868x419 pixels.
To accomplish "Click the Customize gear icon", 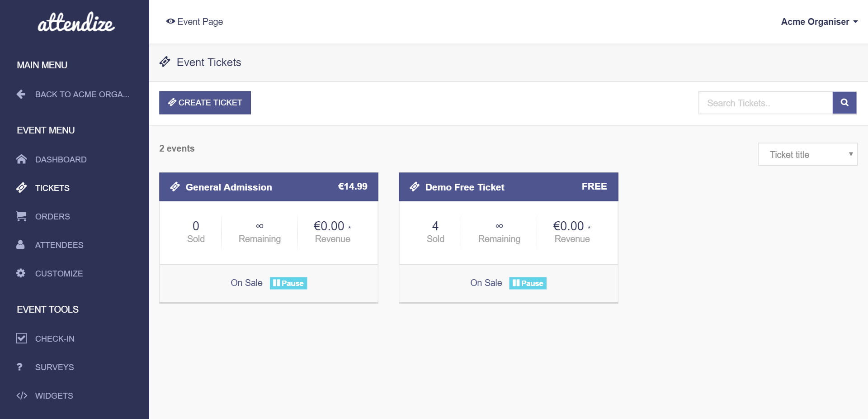I will click(21, 273).
